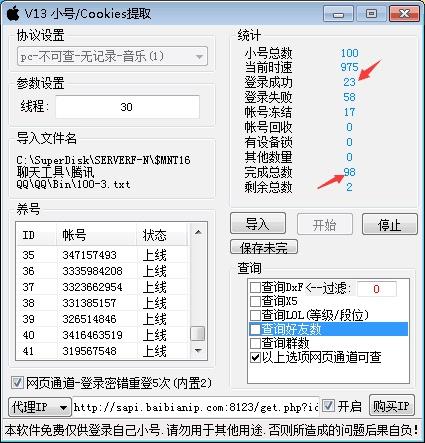Click the 帐号冻结 value 17

349,112
